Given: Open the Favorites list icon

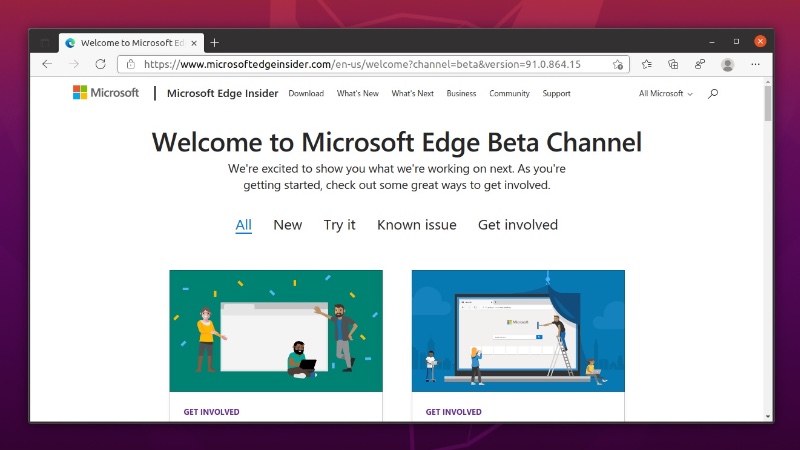Looking at the screenshot, I should coord(647,64).
